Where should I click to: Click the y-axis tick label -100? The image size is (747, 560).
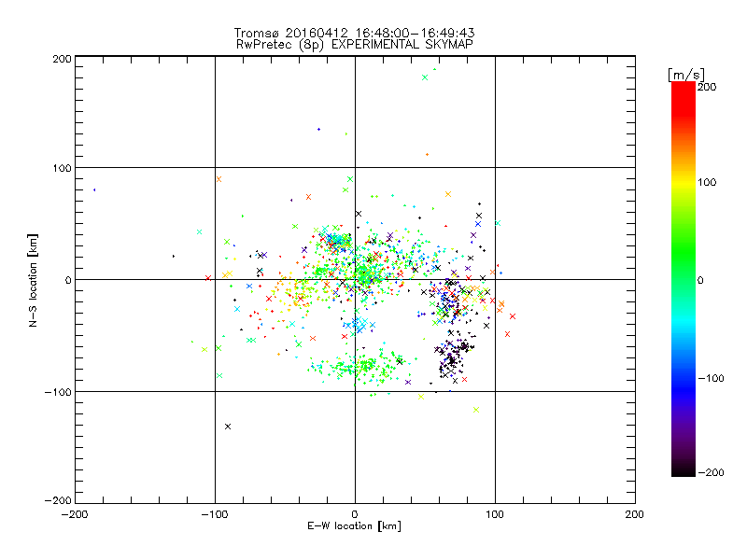(x=58, y=392)
